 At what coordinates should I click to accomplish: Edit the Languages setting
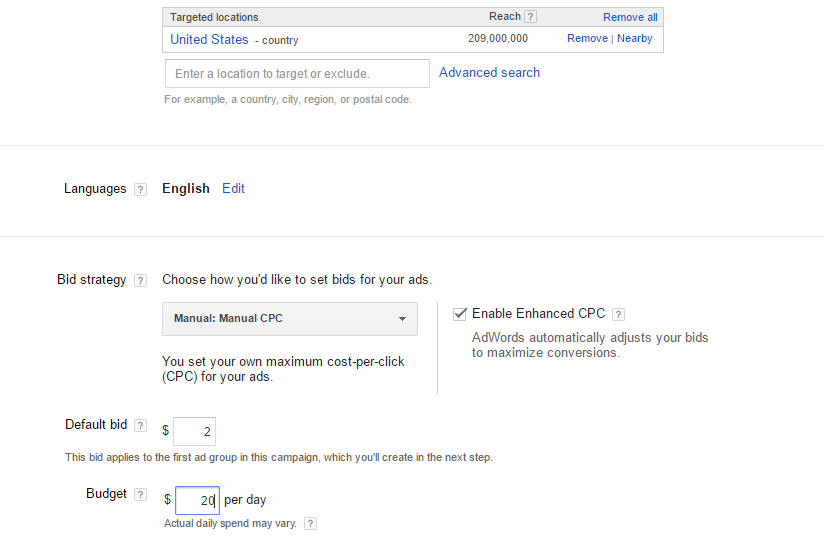[x=233, y=189]
